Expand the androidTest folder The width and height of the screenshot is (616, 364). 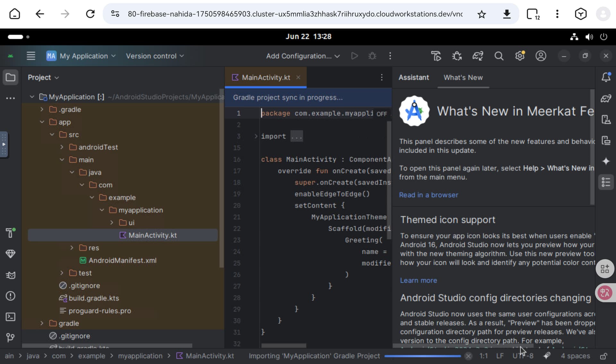pyautogui.click(x=62, y=147)
